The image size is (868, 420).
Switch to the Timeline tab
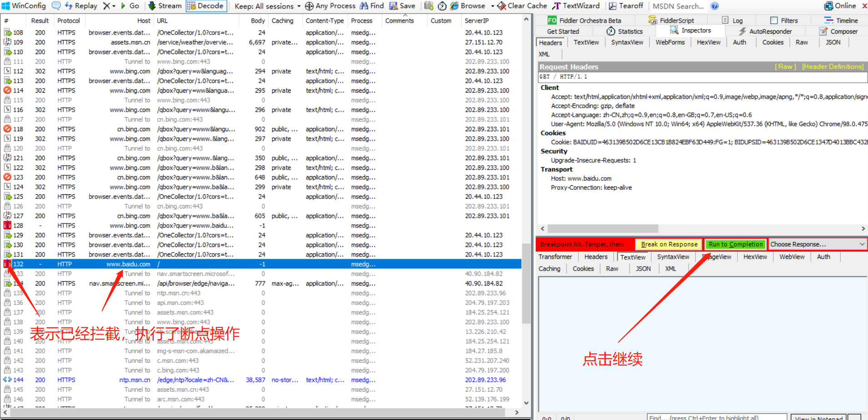click(841, 20)
